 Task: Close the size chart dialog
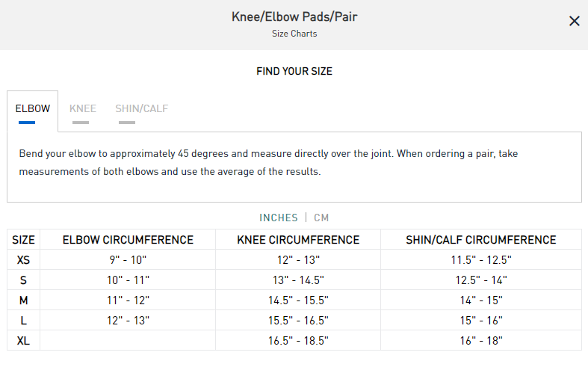tap(574, 21)
